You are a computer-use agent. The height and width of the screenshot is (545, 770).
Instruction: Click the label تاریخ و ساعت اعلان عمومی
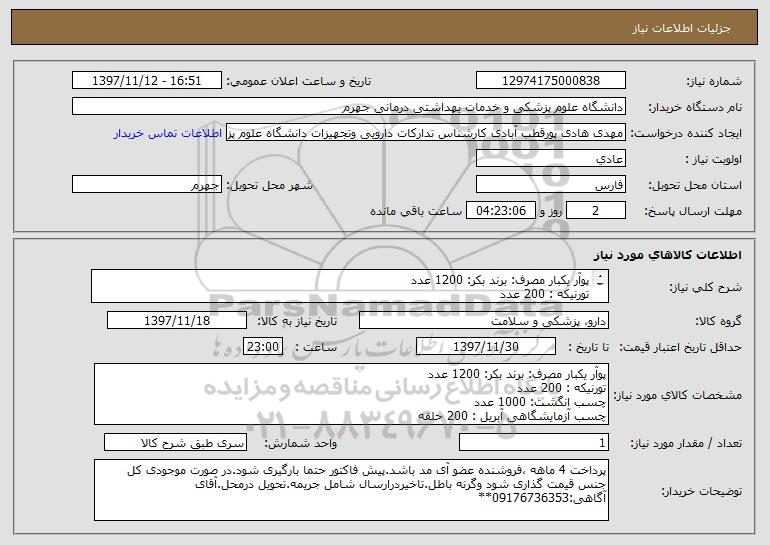(x=299, y=82)
